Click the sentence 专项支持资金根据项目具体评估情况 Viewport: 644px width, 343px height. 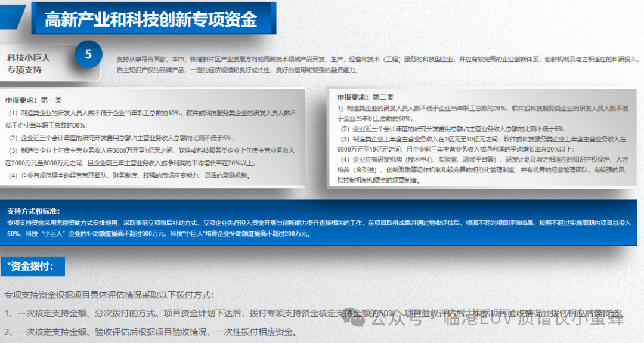[x=109, y=295]
